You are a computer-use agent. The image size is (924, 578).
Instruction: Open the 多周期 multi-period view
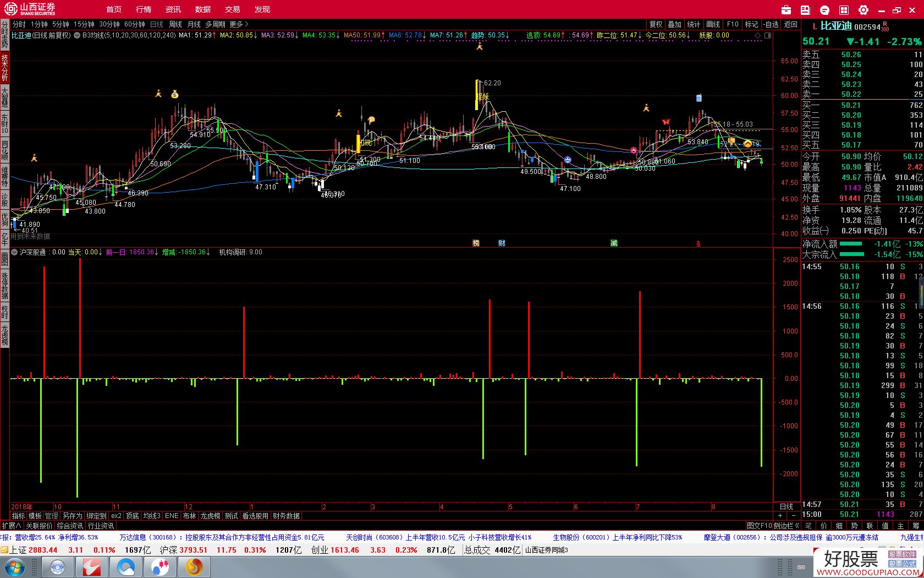(215, 24)
